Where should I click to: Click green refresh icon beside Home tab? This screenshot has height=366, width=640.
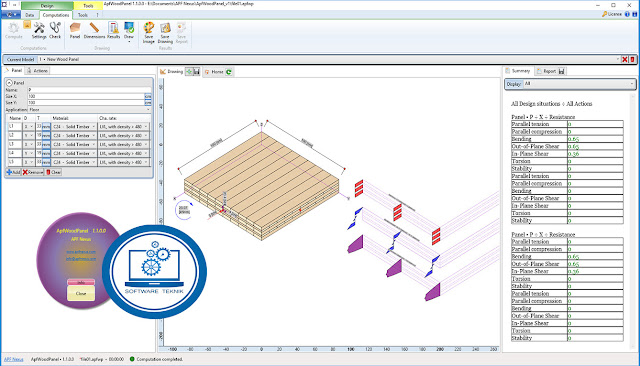tap(229, 72)
